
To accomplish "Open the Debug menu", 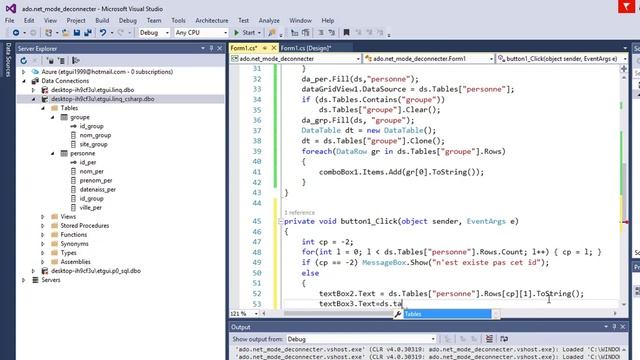I will tap(128, 20).
